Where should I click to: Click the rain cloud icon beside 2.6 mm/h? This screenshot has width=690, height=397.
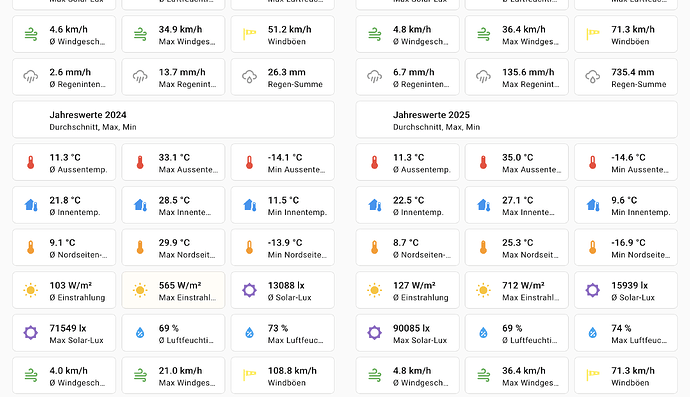[31, 77]
